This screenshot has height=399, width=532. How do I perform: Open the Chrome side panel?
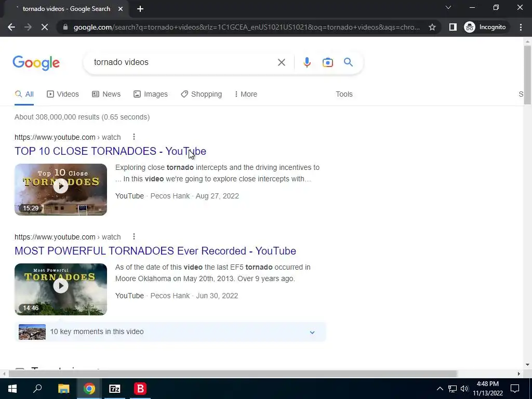pos(453,27)
